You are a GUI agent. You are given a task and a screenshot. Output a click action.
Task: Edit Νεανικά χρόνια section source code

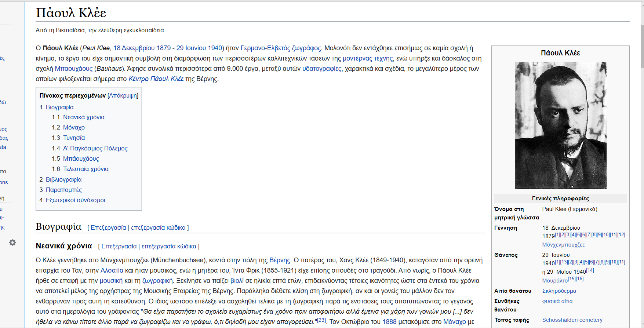169,246
